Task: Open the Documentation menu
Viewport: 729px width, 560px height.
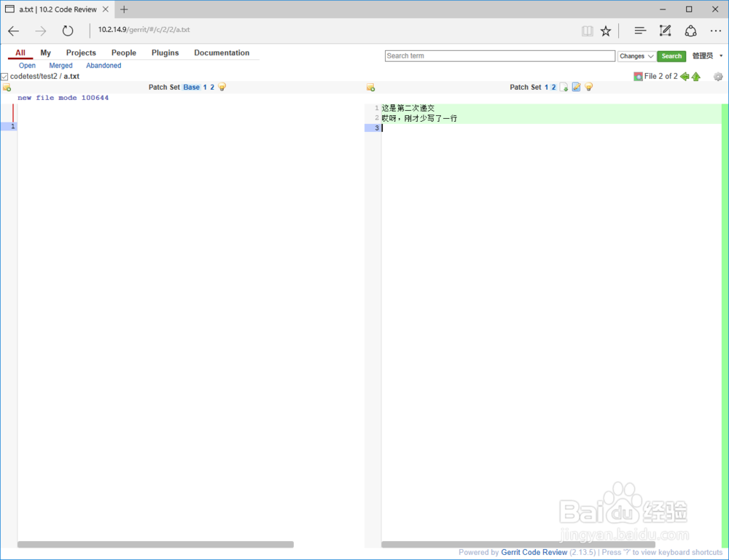Action: pyautogui.click(x=222, y=52)
